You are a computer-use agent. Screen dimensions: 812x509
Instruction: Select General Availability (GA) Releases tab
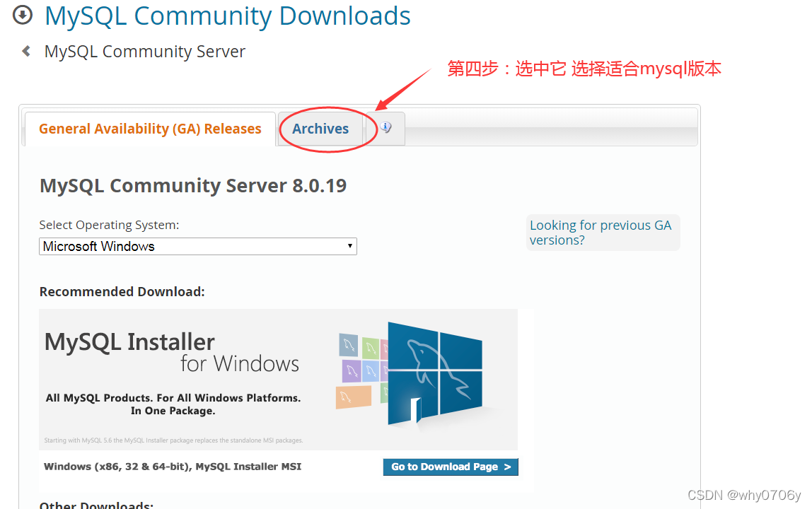coord(150,129)
